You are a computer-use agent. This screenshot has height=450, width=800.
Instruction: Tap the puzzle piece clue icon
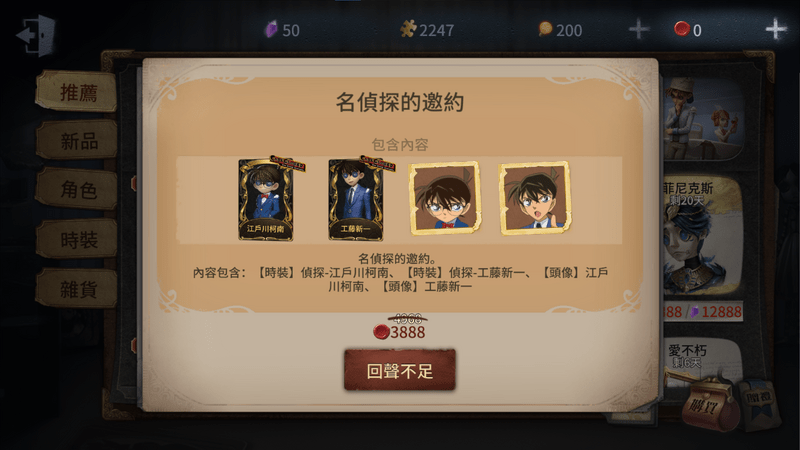pyautogui.click(x=408, y=29)
